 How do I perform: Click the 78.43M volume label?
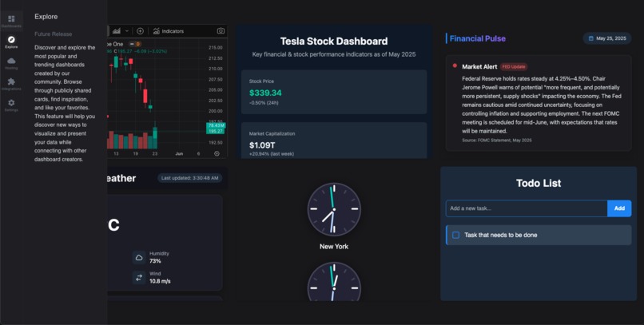[216, 125]
